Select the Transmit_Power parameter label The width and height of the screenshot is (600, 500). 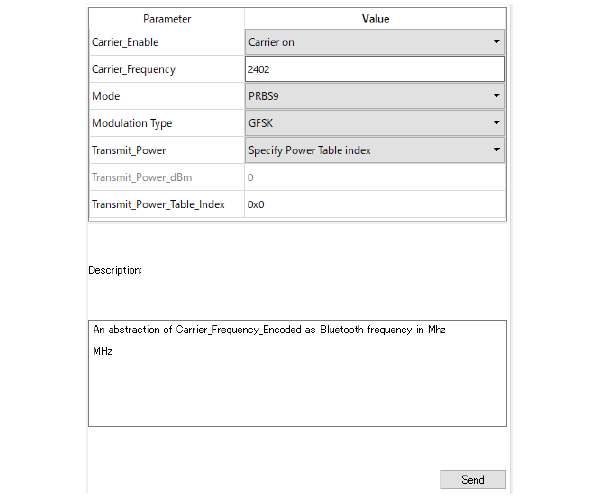pyautogui.click(x=129, y=150)
